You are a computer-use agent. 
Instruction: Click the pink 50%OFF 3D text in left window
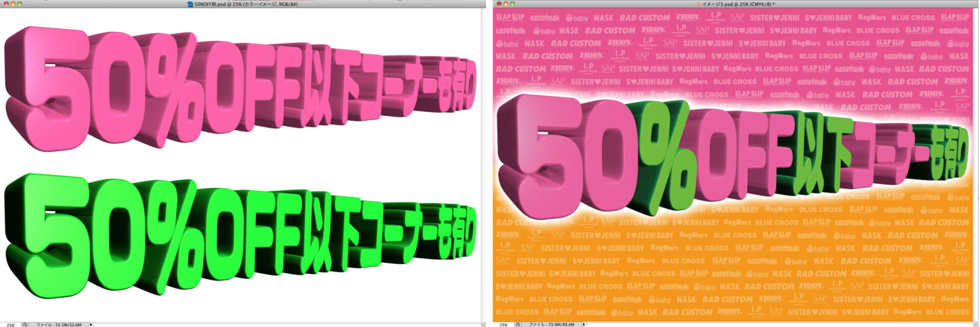tap(240, 88)
